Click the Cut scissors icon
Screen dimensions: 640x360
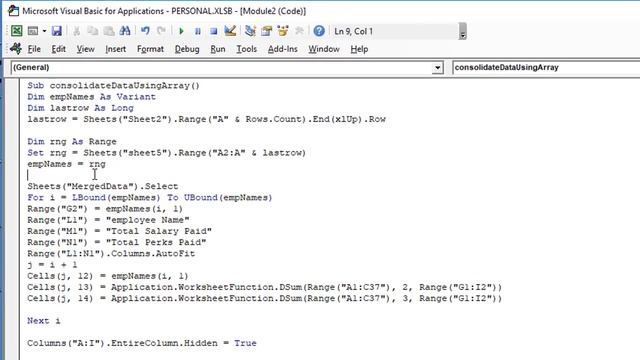click(x=76, y=31)
